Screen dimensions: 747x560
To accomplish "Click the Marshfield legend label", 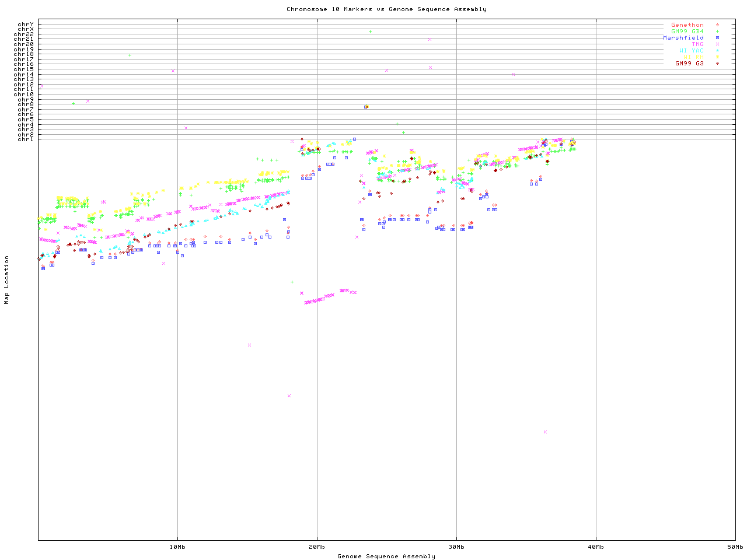I will point(683,38).
